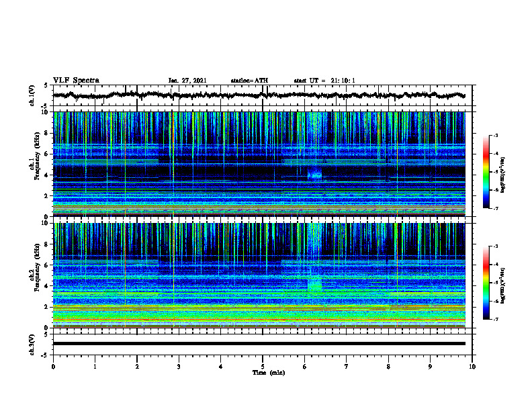This screenshot has height=411, width=532.
Task: Click the ch.1 noise burst near 4 kHz
Action: pyautogui.click(x=314, y=173)
